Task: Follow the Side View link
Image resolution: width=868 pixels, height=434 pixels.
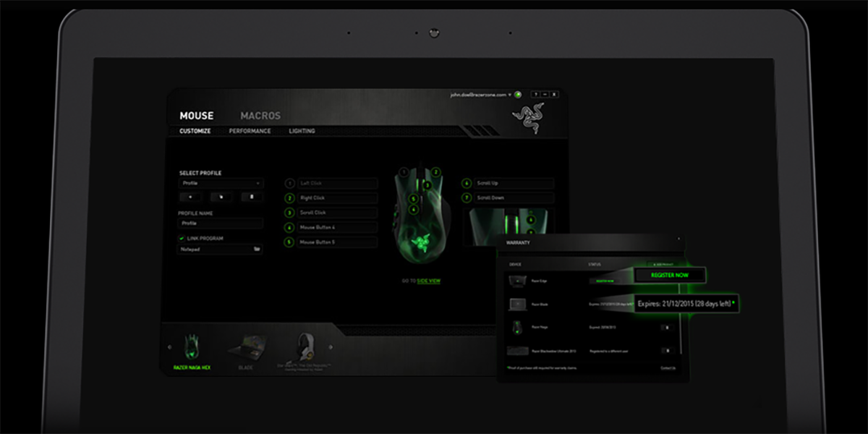Action: pyautogui.click(x=428, y=281)
